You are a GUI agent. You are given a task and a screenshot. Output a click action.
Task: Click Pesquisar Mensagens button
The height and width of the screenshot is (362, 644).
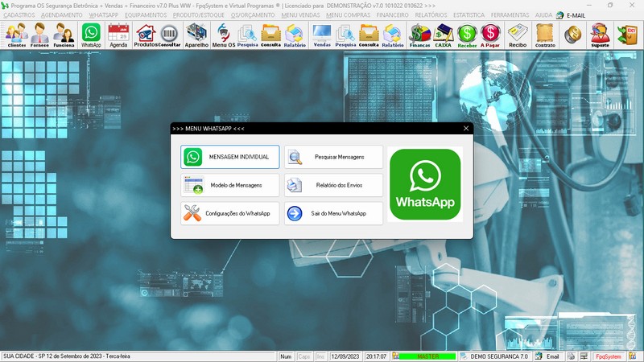point(333,157)
